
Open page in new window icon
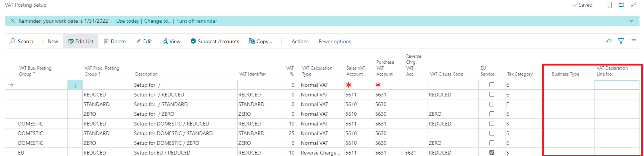(x=621, y=5)
